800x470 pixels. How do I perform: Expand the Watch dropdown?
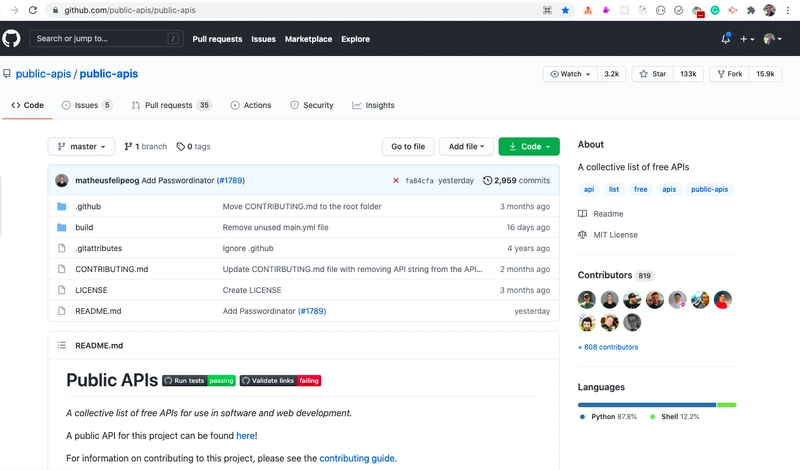570,74
